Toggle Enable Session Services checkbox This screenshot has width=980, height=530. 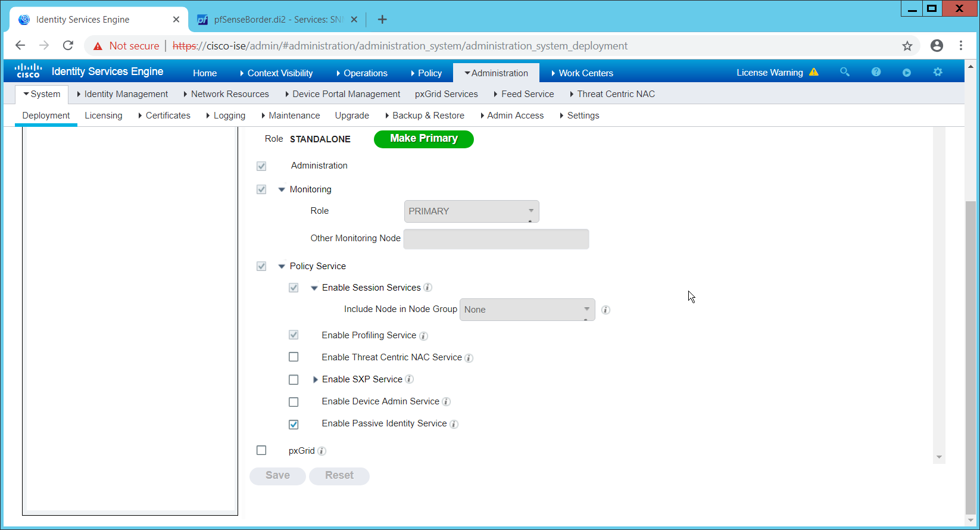click(x=294, y=288)
